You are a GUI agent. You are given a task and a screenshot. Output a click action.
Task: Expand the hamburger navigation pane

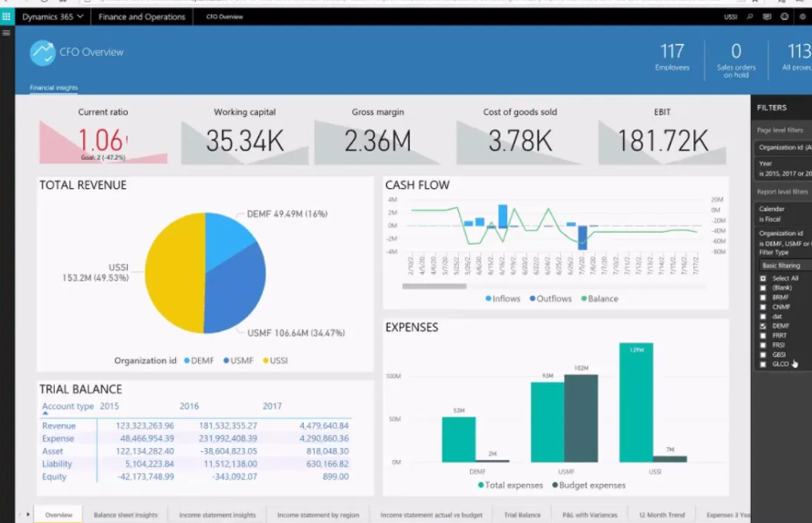pyautogui.click(x=6, y=33)
